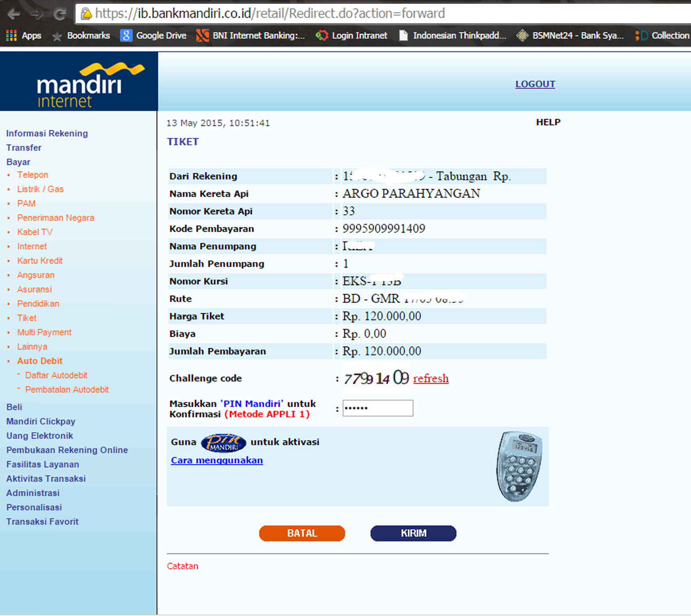
Task: Open Mandiri Clickpay menu
Action: [41, 422]
